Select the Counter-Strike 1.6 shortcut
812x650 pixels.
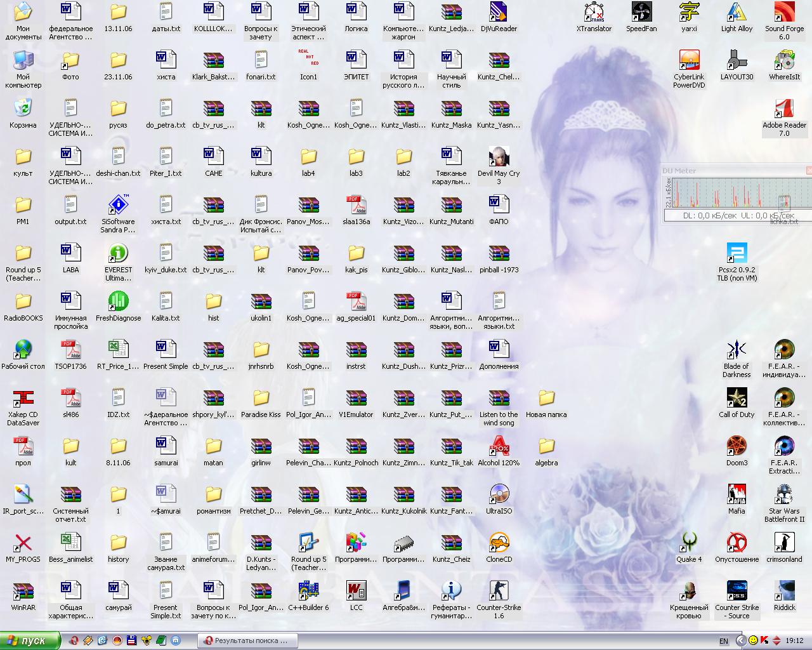click(499, 592)
